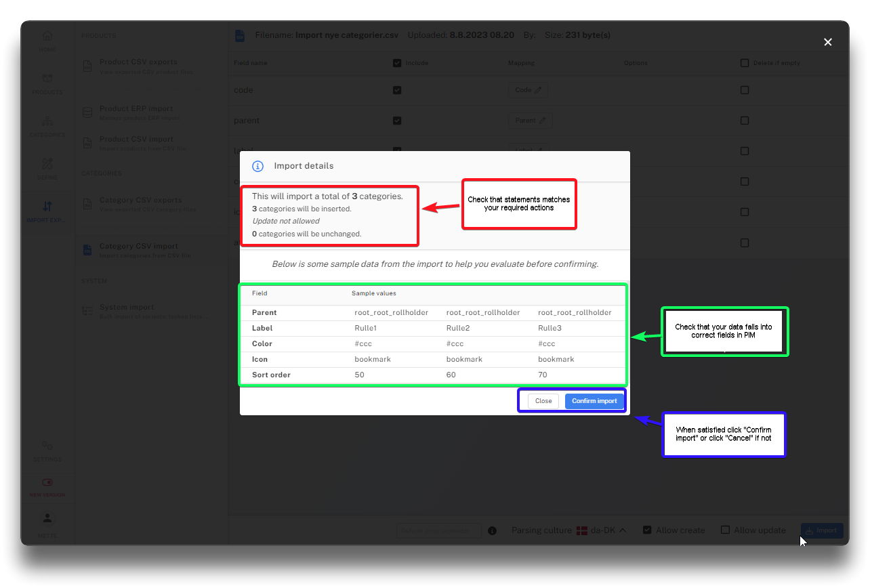The width and height of the screenshot is (870, 588).
Task: Uncheck Include for the code field
Action: click(x=397, y=90)
